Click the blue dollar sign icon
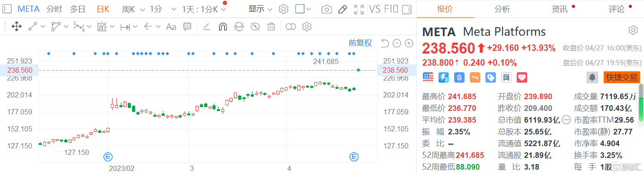644x174 pixels. click(459, 77)
